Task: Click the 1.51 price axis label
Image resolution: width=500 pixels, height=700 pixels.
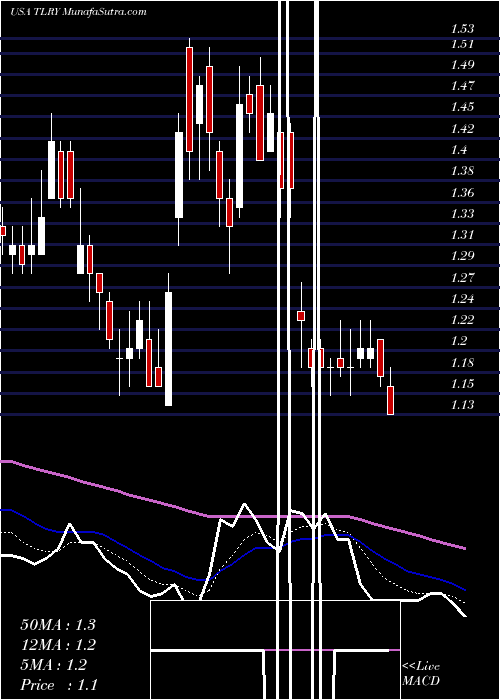Action: pos(462,44)
